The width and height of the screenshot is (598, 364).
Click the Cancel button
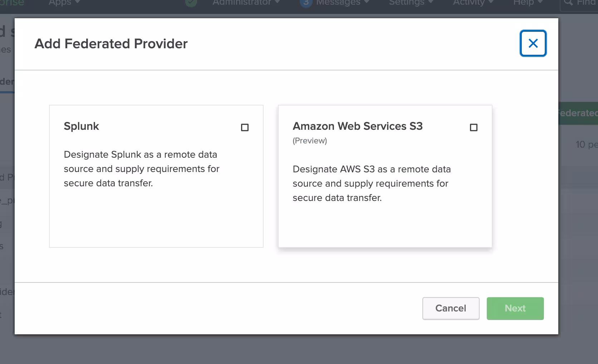point(451,308)
